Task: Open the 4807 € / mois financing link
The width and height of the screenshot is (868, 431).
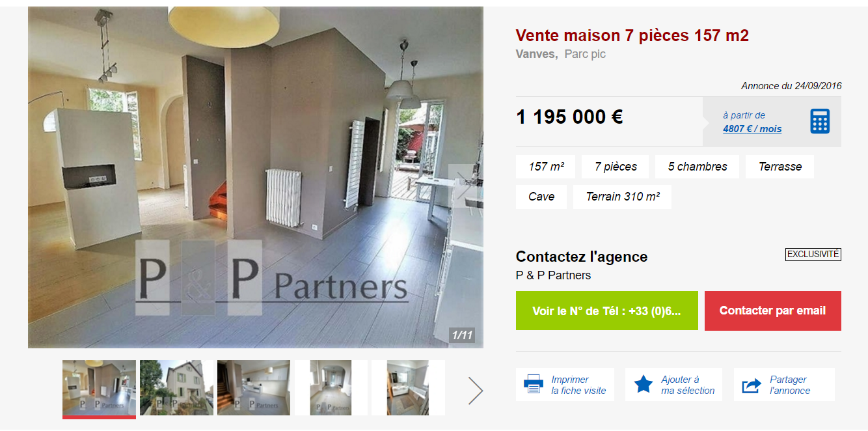Action: click(x=752, y=129)
